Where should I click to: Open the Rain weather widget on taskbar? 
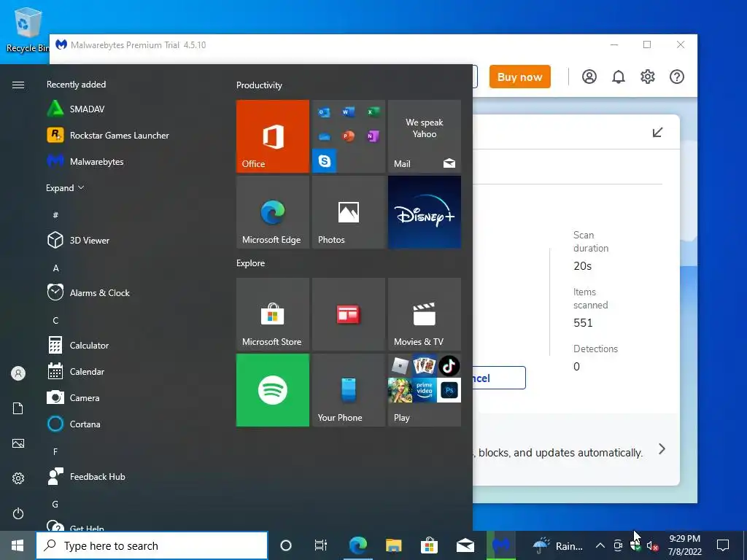click(x=557, y=545)
